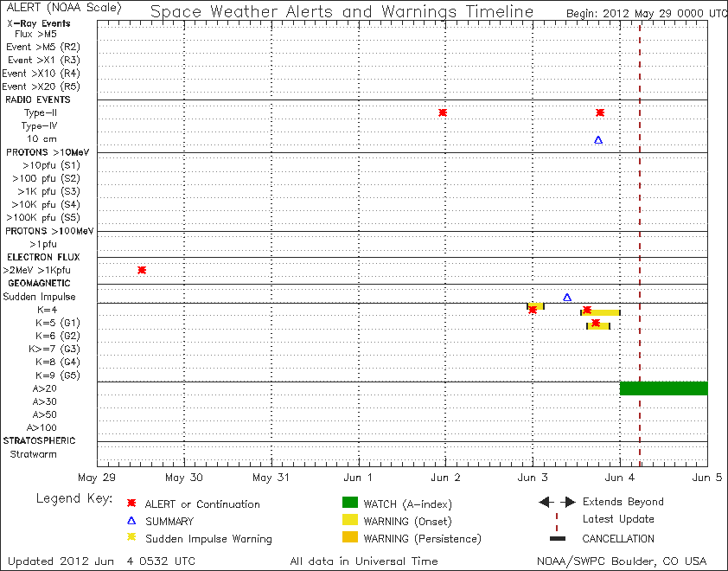Click the Extends Beyond arrows legend icon

[557, 502]
